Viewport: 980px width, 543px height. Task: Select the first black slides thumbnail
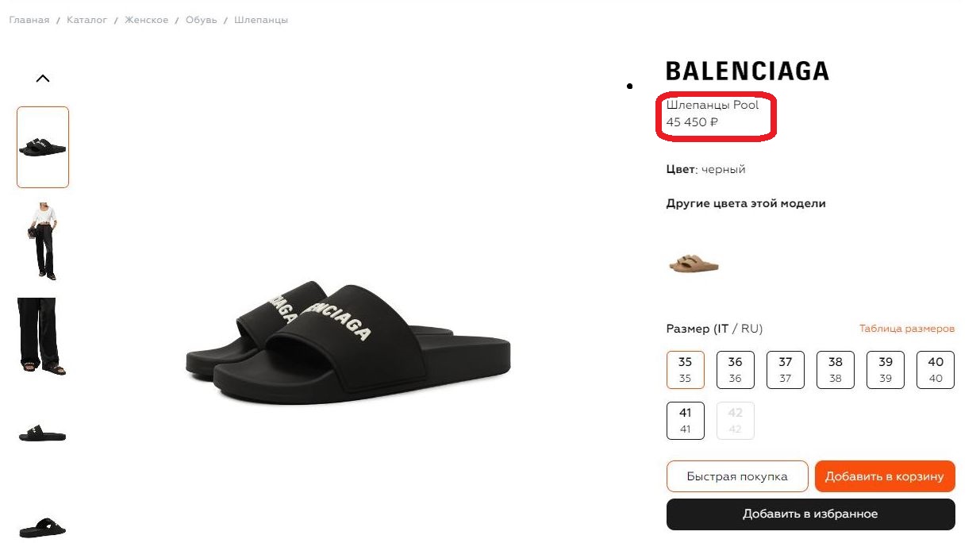pyautogui.click(x=43, y=147)
